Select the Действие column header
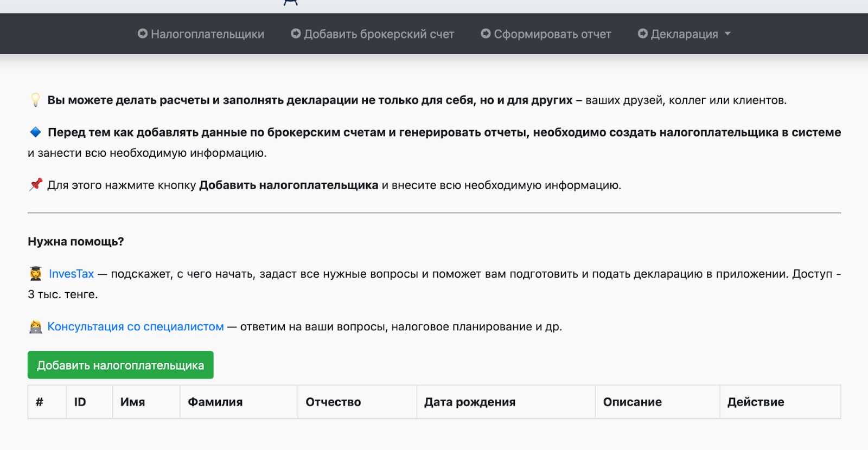The height and width of the screenshot is (450, 868). pyautogui.click(x=755, y=402)
